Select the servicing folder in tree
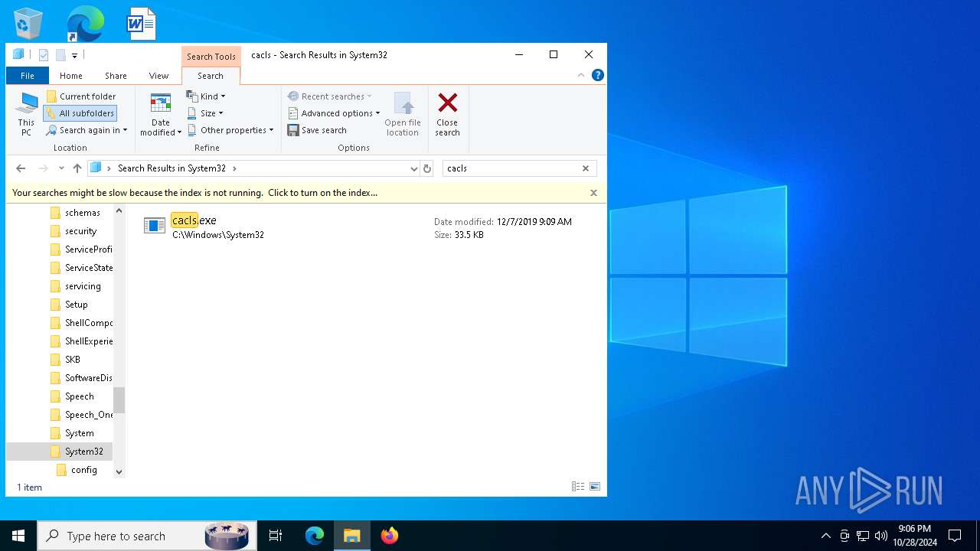Screen dimensions: 980x551 click(x=83, y=286)
